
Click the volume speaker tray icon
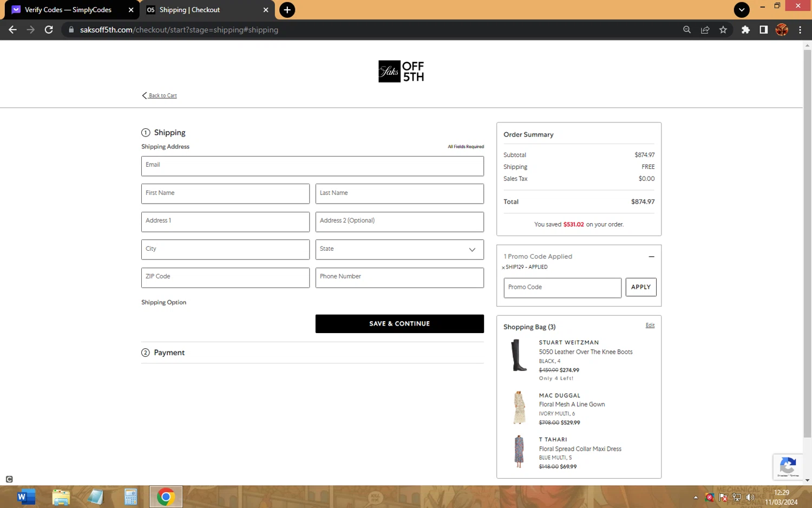tap(750, 497)
